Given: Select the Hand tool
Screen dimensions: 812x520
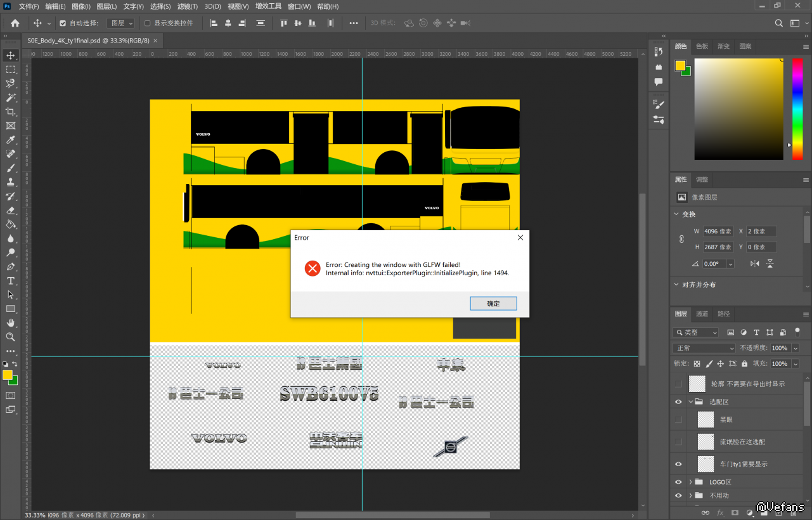Looking at the screenshot, I should pos(11,323).
